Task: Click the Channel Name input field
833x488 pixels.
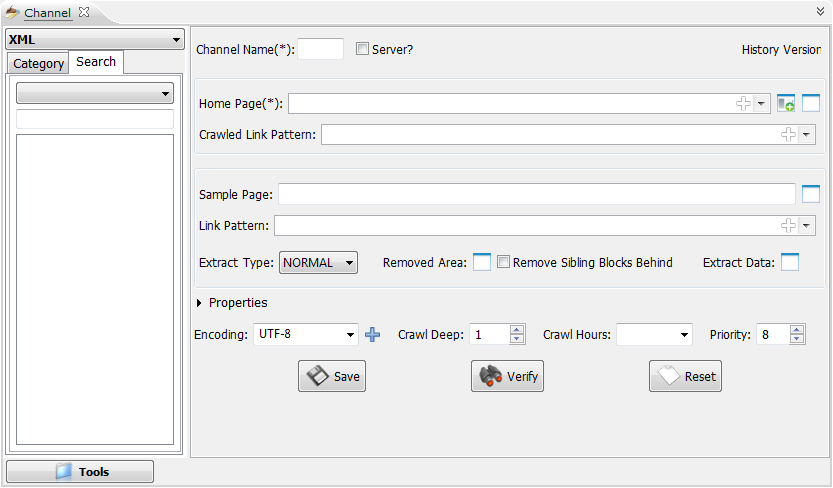Action: tap(320, 49)
